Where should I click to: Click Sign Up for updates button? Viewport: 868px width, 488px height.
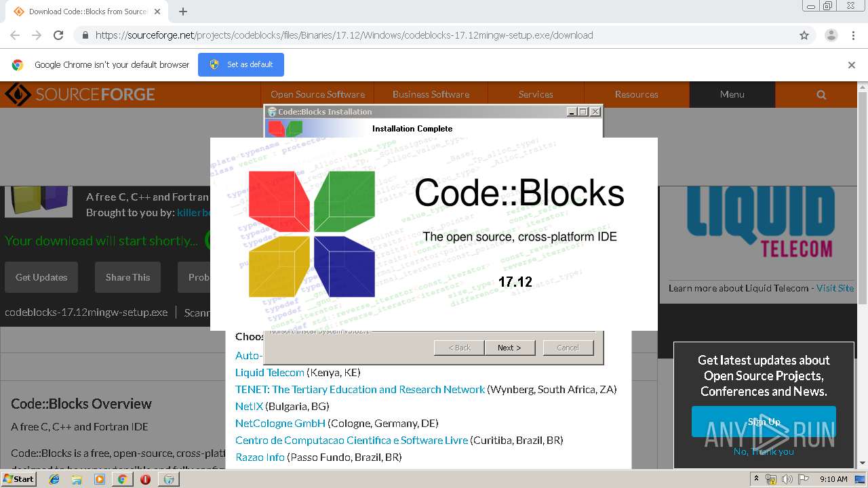click(x=764, y=422)
